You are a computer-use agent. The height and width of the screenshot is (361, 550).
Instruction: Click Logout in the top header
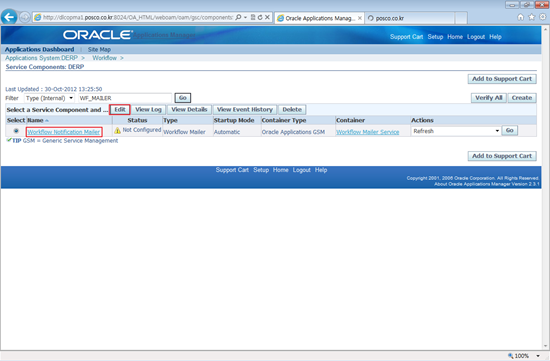click(476, 37)
